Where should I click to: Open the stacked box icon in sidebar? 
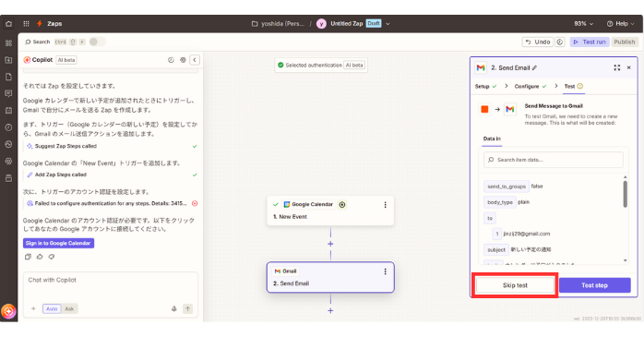click(8, 178)
